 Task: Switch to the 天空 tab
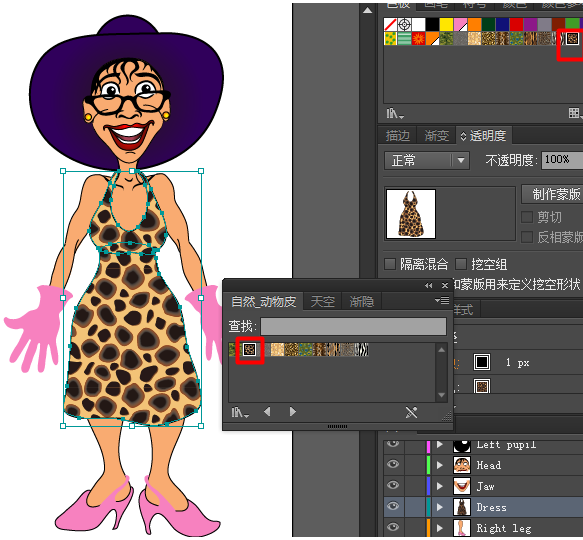pyautogui.click(x=322, y=302)
